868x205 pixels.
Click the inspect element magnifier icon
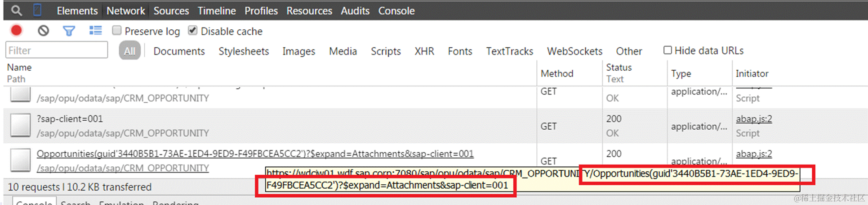click(x=16, y=10)
